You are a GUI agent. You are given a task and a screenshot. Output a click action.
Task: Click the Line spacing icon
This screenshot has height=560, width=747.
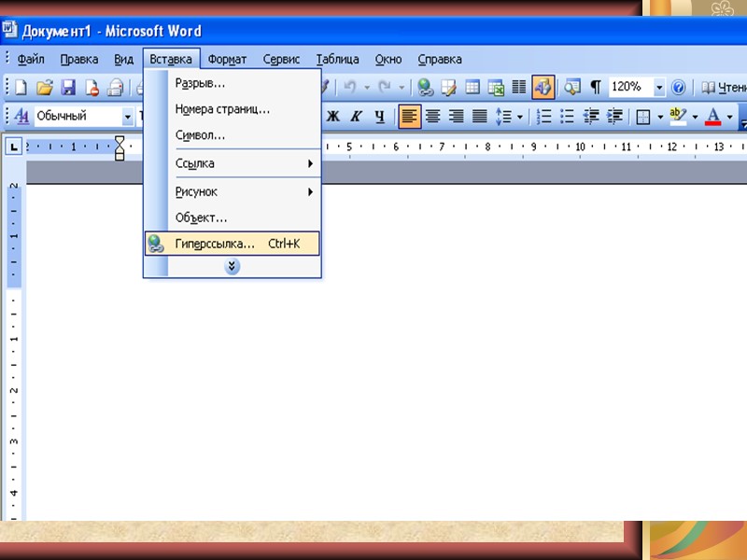tap(503, 116)
